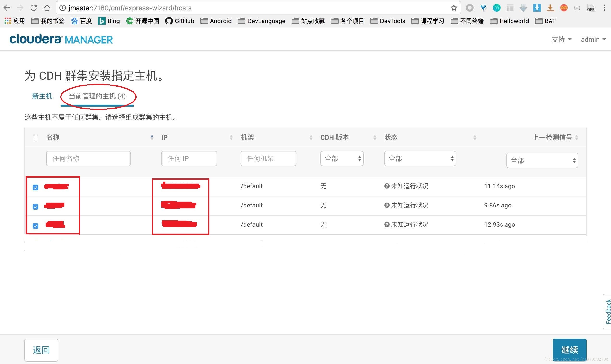Open the Helloworld bookmark folder
611x364 pixels.
pyautogui.click(x=509, y=21)
